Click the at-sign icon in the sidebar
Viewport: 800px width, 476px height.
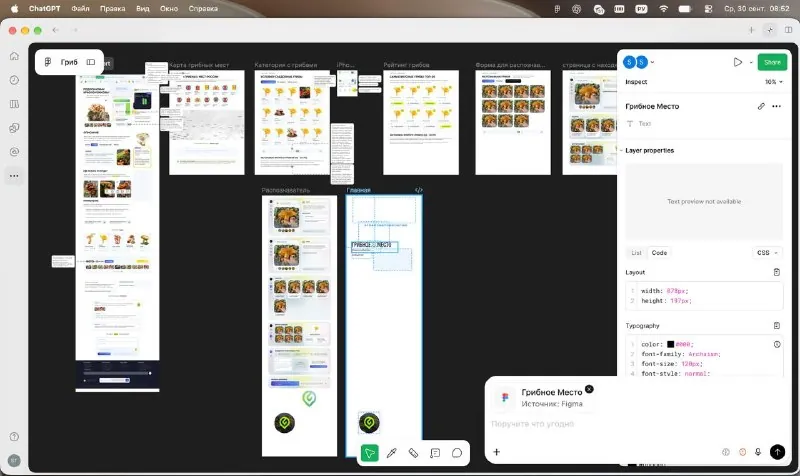pos(14,152)
